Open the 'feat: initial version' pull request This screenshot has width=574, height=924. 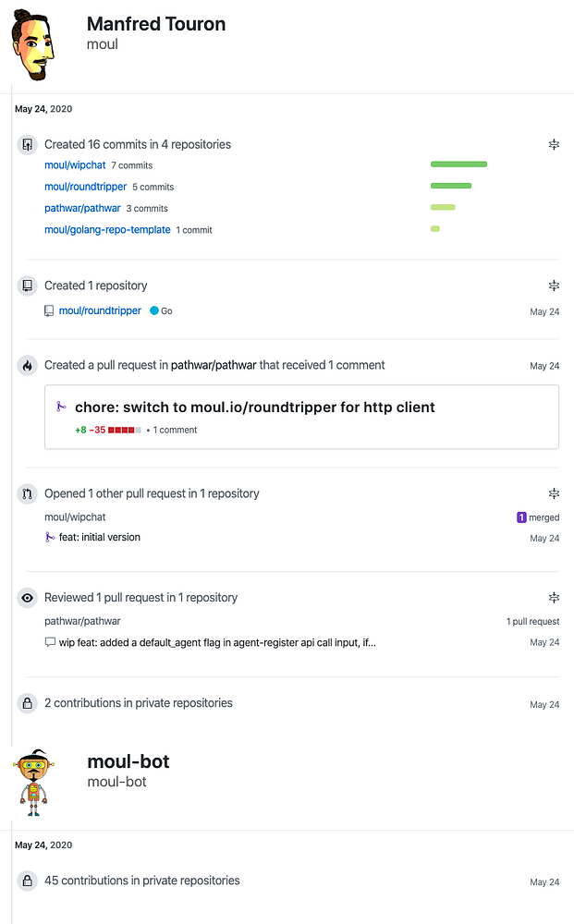tap(100, 537)
